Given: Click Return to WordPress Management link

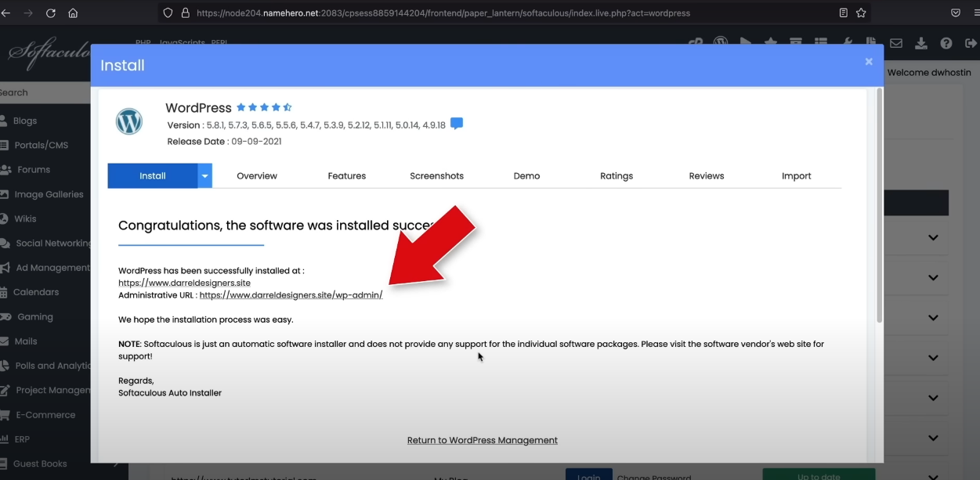Looking at the screenshot, I should click(483, 440).
